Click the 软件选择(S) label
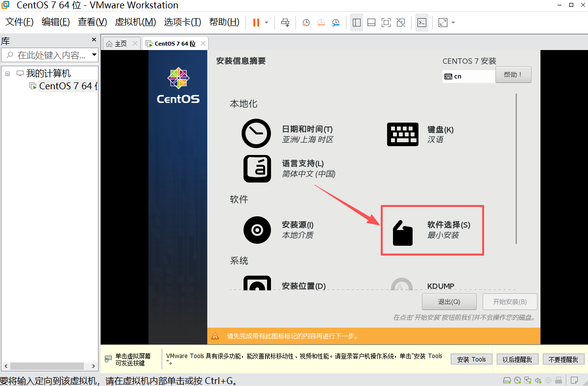The width and height of the screenshot is (588, 386). (x=448, y=225)
